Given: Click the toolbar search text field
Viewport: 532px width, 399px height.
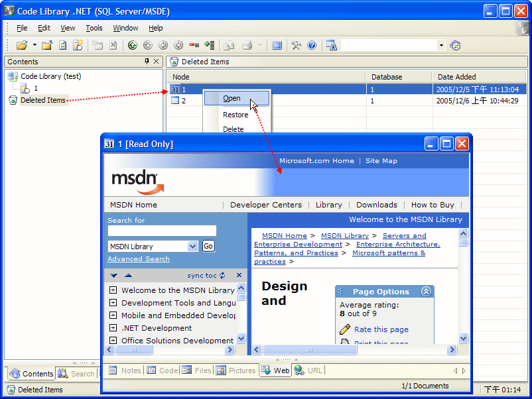Looking at the screenshot, I should coord(389,45).
